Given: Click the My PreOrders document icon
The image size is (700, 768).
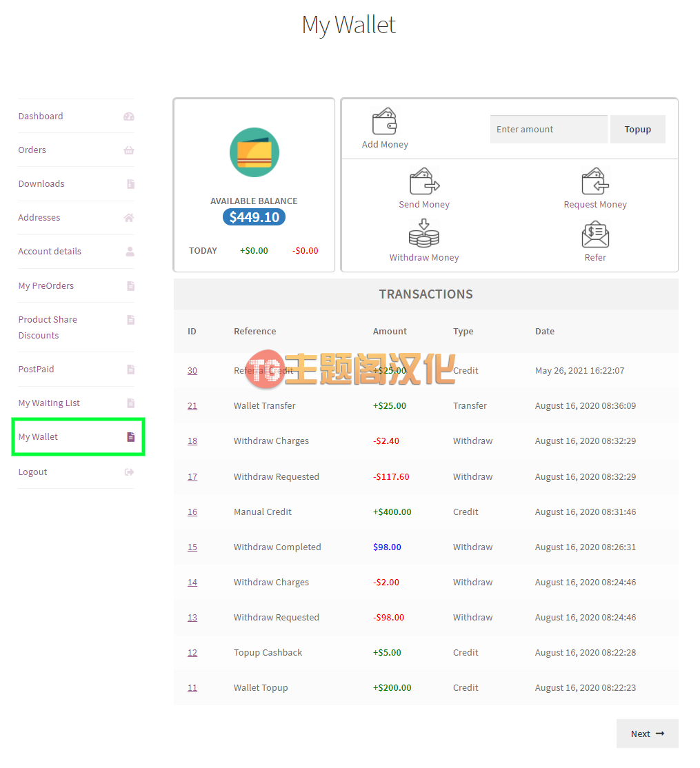Looking at the screenshot, I should coord(131,286).
